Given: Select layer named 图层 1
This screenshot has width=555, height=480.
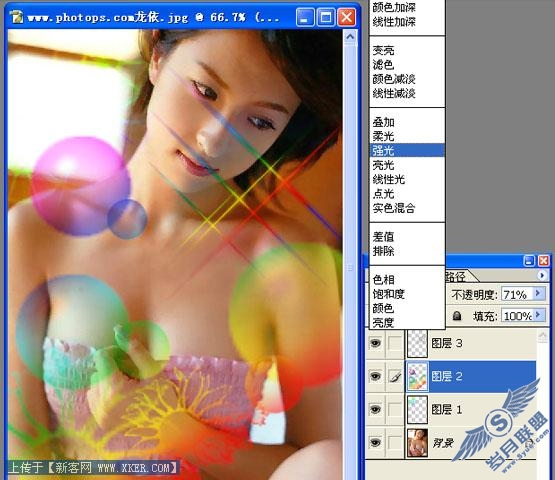Looking at the screenshot, I should pyautogui.click(x=447, y=409).
